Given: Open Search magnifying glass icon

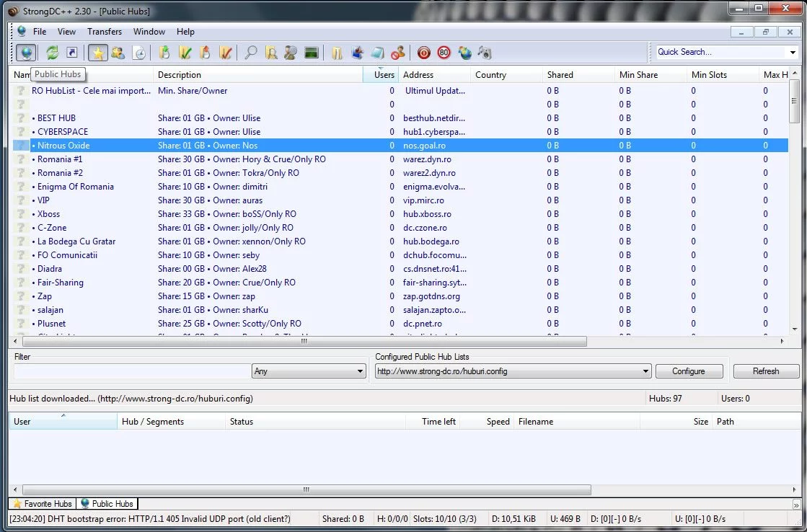Looking at the screenshot, I should pyautogui.click(x=251, y=53).
